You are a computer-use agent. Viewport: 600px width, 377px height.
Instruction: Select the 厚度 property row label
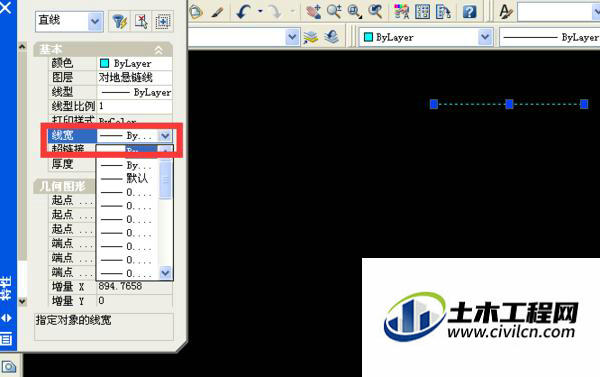pos(63,164)
